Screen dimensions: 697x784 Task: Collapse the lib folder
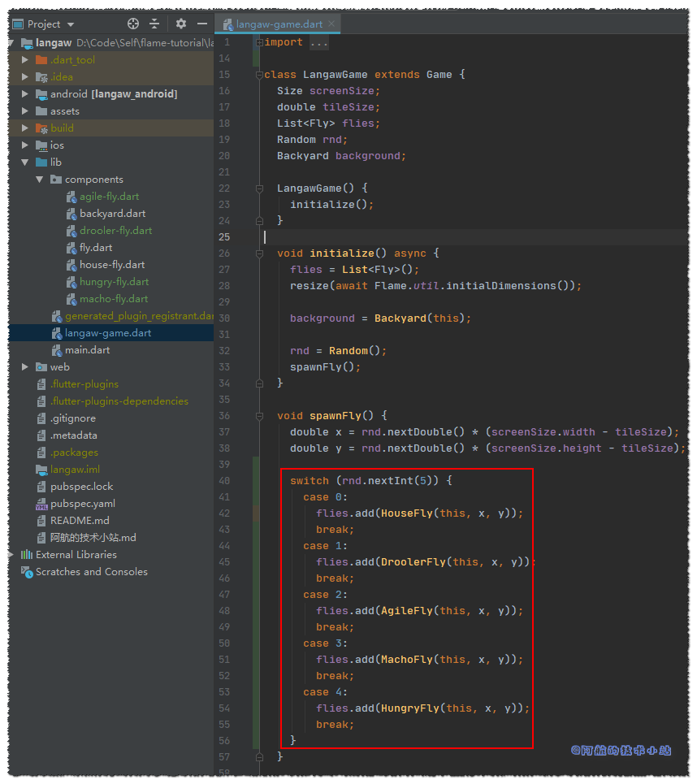point(25,162)
